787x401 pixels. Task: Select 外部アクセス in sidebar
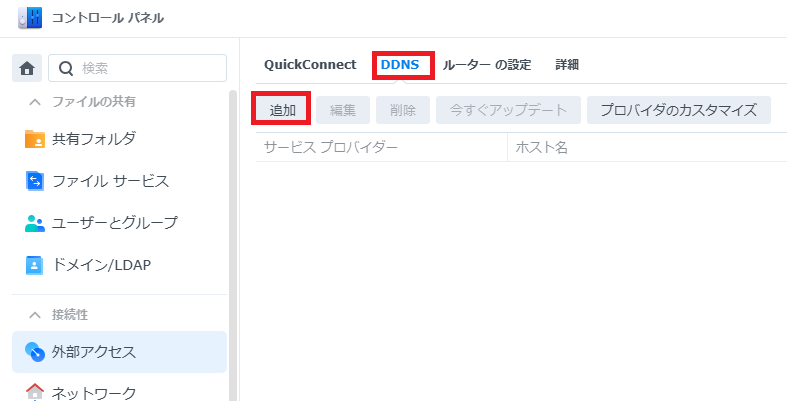point(119,352)
